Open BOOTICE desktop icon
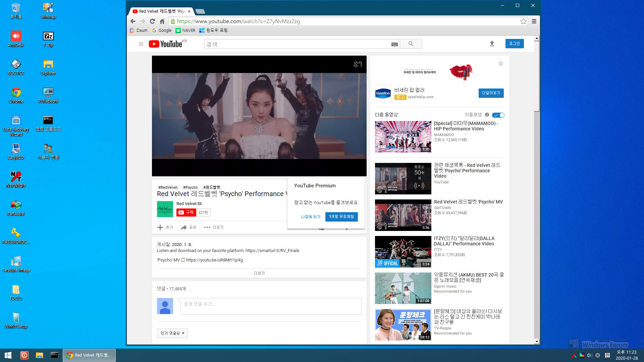 [16, 67]
